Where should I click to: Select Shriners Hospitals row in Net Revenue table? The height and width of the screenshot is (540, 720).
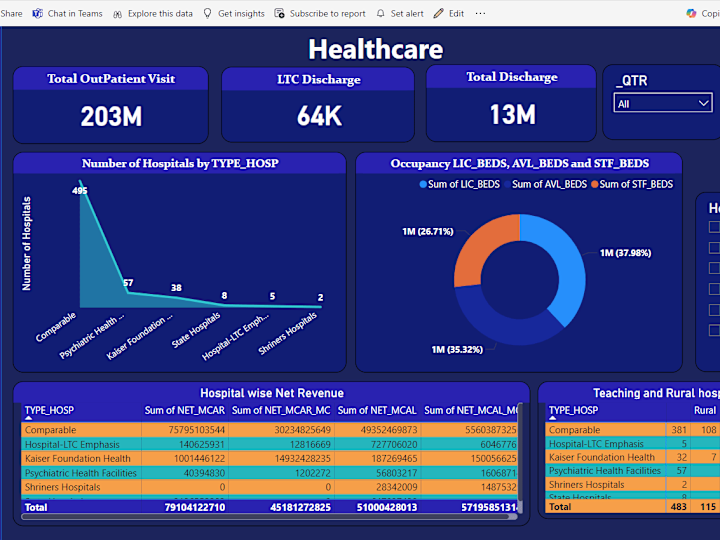tap(269, 487)
